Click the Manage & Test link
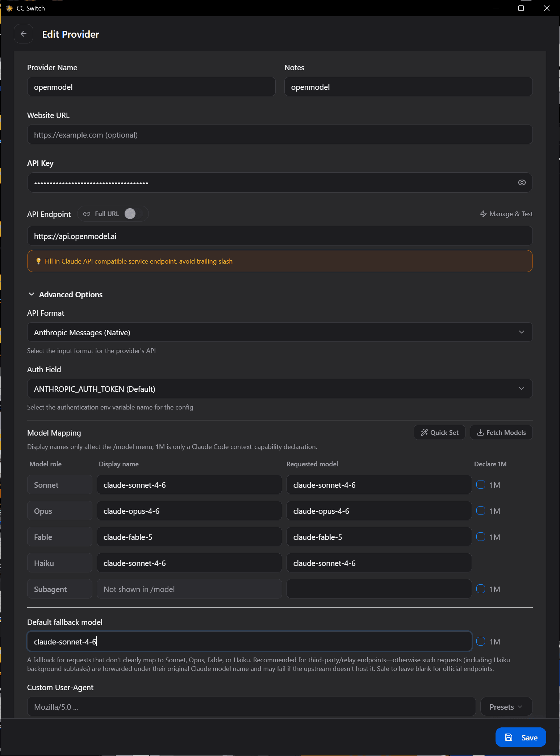Screen dimensions: 560x756 point(506,214)
